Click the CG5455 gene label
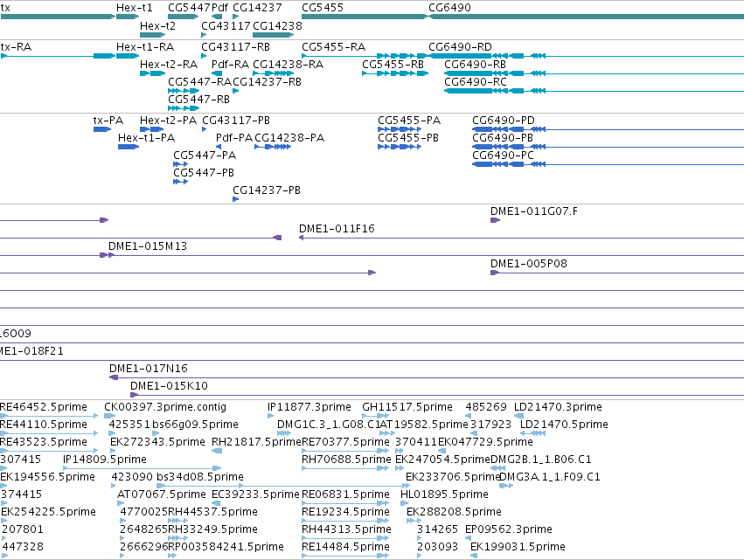The image size is (744, 560). 323,8
